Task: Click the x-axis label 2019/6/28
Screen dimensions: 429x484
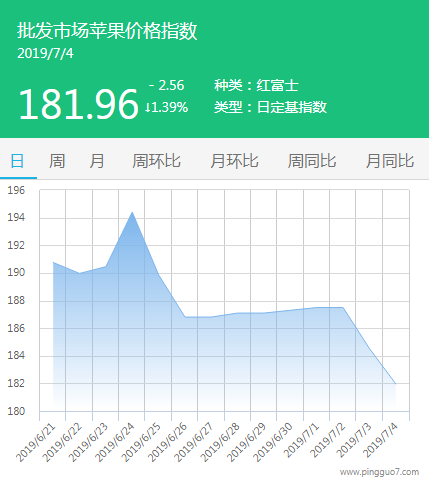Action: pyautogui.click(x=220, y=442)
